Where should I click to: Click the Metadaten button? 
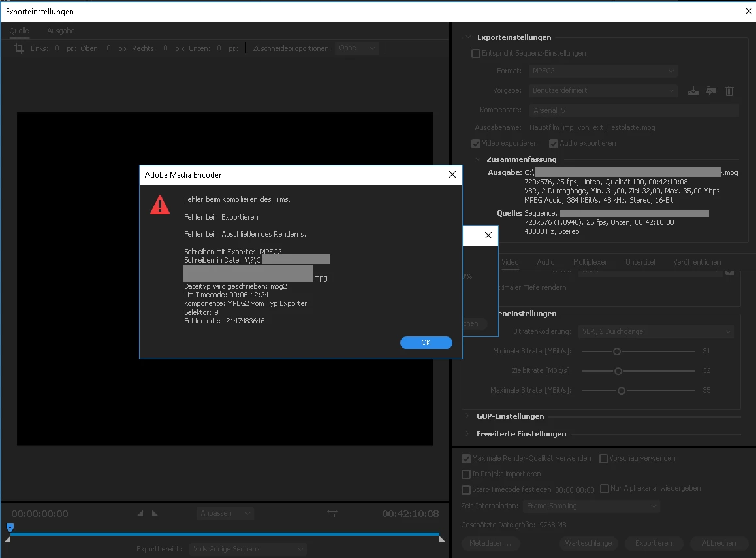490,543
